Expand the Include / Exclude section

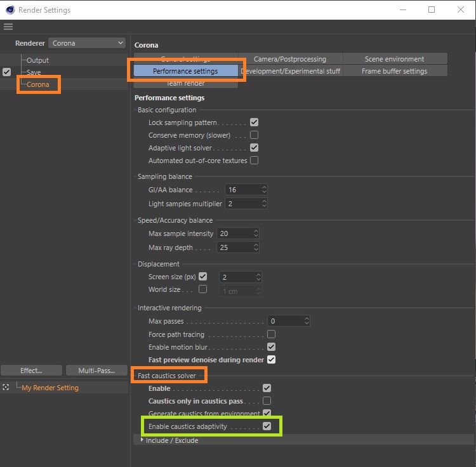point(142,440)
